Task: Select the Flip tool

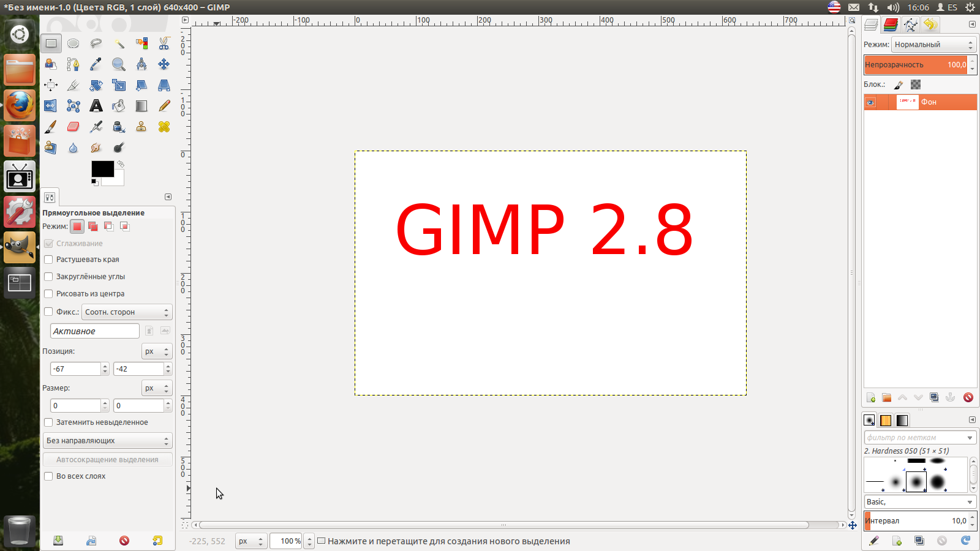Action: 51,106
